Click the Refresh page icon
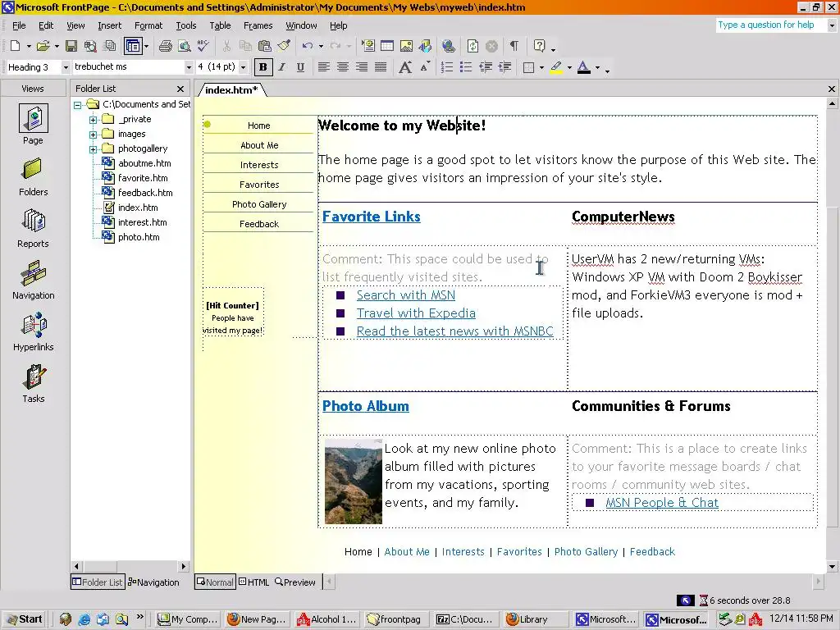This screenshot has height=630, width=840. pos(472,46)
